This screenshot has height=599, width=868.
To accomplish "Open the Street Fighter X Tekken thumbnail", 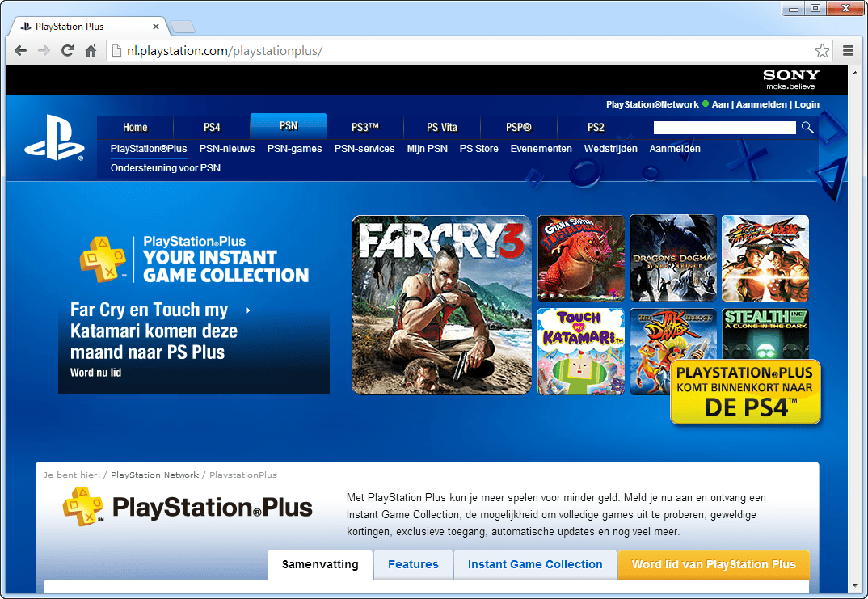I will click(x=765, y=259).
